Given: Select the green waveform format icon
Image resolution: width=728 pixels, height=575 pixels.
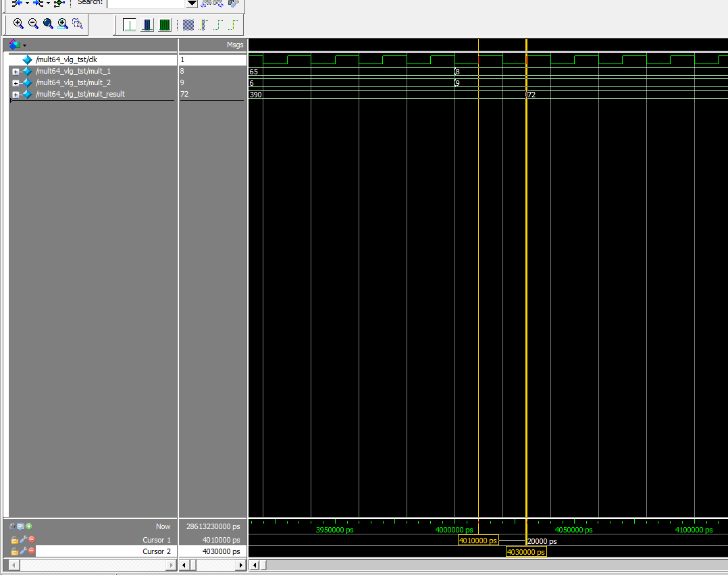Looking at the screenshot, I should [165, 25].
